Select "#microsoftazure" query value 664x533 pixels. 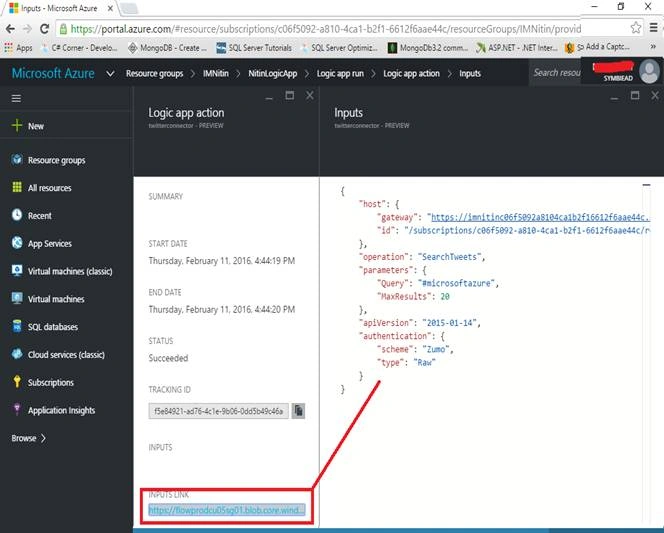click(x=456, y=283)
